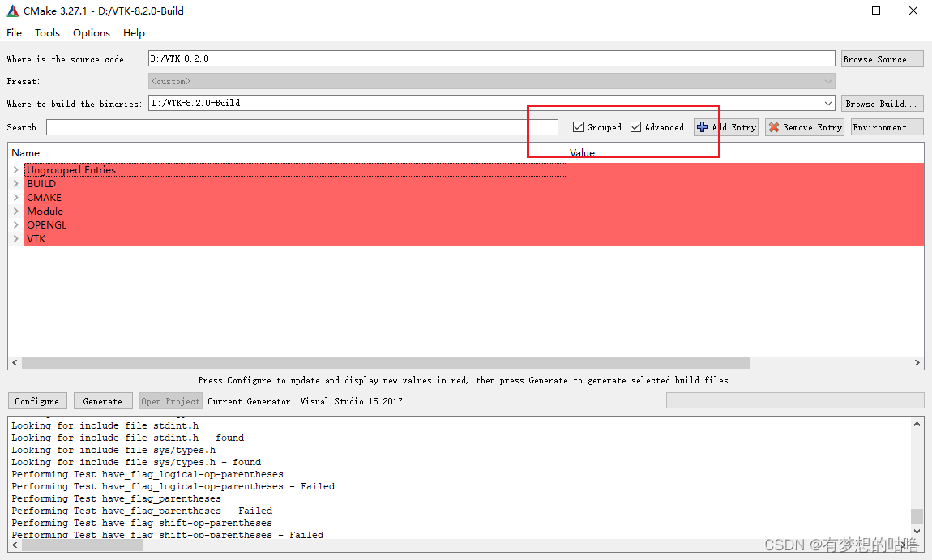Open the Preset dropdown
Image resolution: width=932 pixels, height=560 pixels.
click(827, 81)
